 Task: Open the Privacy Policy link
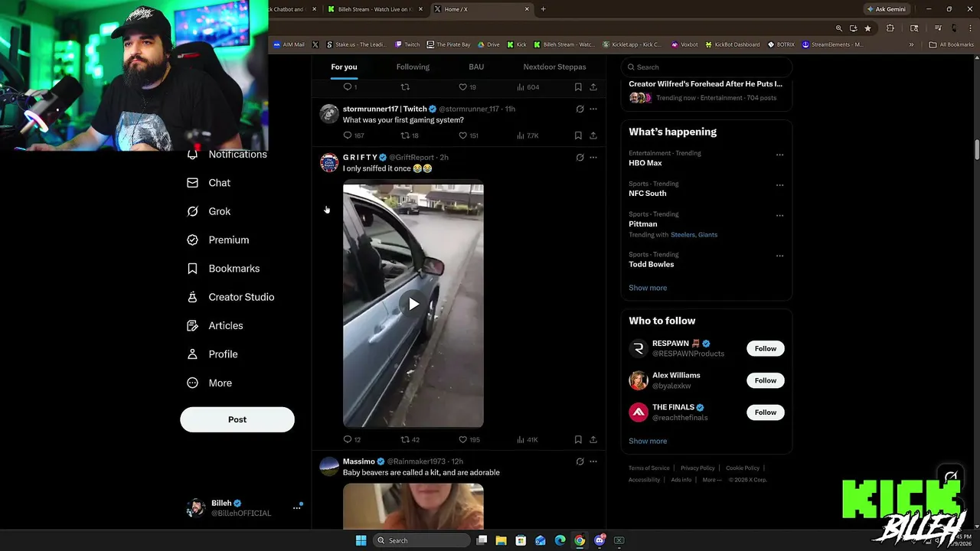click(x=697, y=468)
